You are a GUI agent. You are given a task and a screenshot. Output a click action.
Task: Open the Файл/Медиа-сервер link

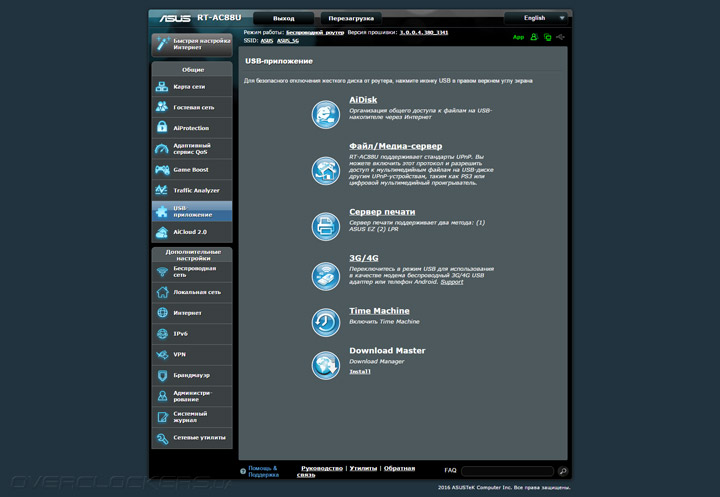pyautogui.click(x=395, y=146)
